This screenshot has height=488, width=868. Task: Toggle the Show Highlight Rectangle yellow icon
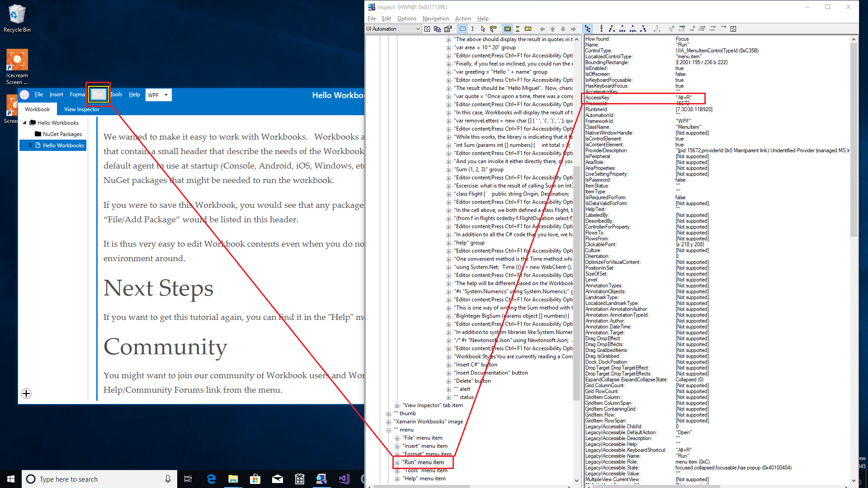507,28
